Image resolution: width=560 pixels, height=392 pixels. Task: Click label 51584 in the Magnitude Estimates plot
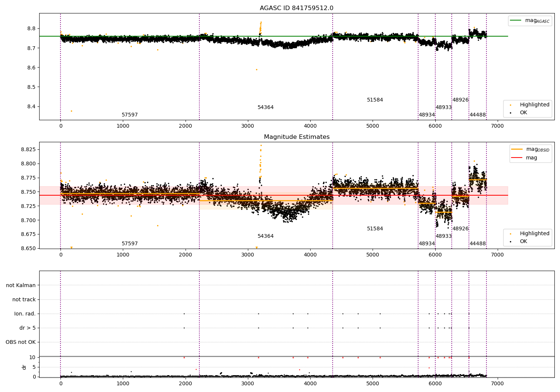point(375,229)
